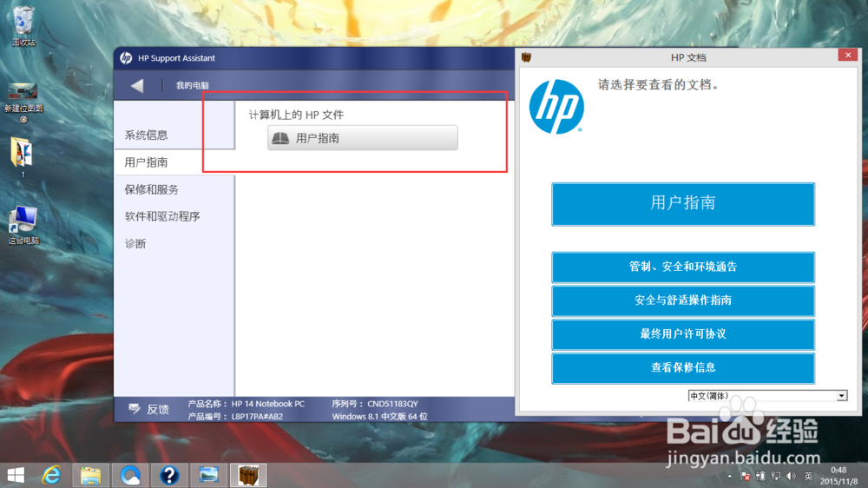
Task: Open File Explorer from taskbar
Action: [91, 475]
